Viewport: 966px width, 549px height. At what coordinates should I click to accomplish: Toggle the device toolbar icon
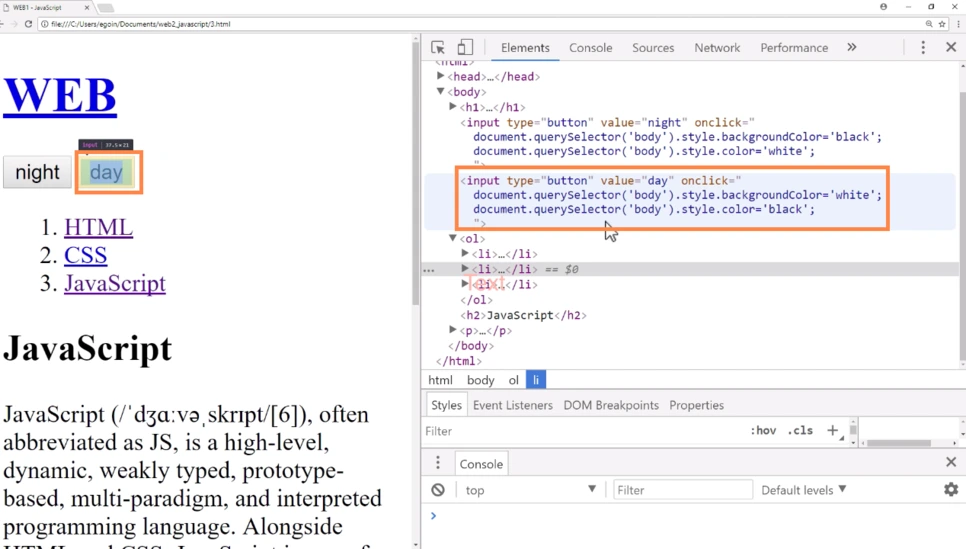pos(465,47)
